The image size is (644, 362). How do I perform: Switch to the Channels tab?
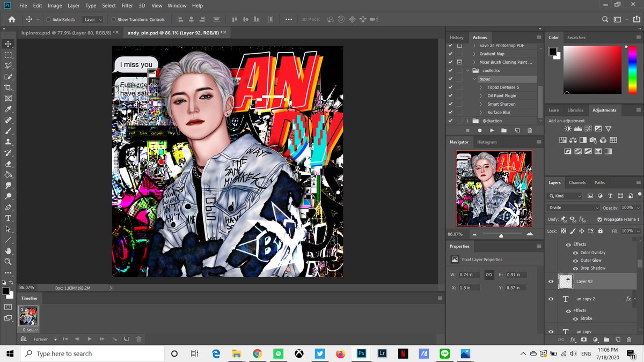pos(577,182)
